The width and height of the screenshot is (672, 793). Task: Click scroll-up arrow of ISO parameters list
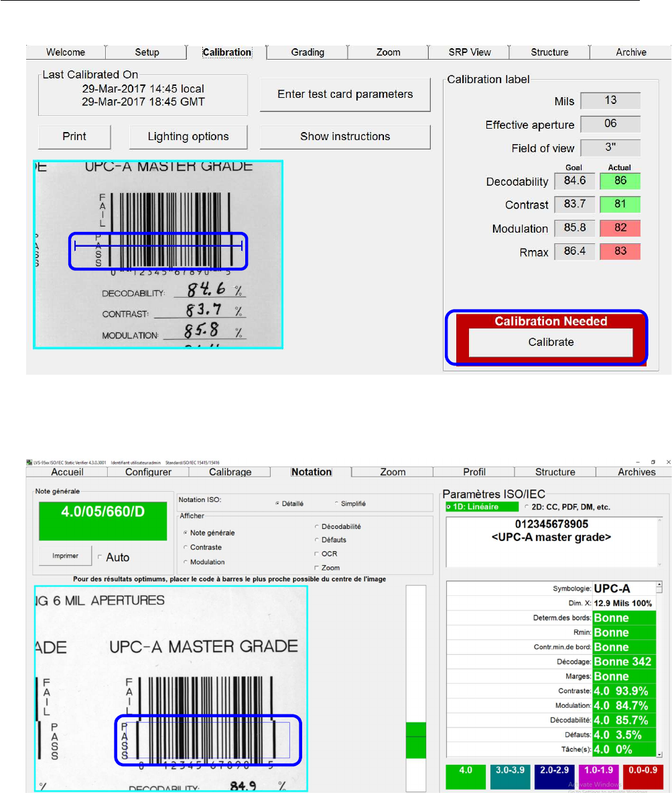click(x=659, y=585)
